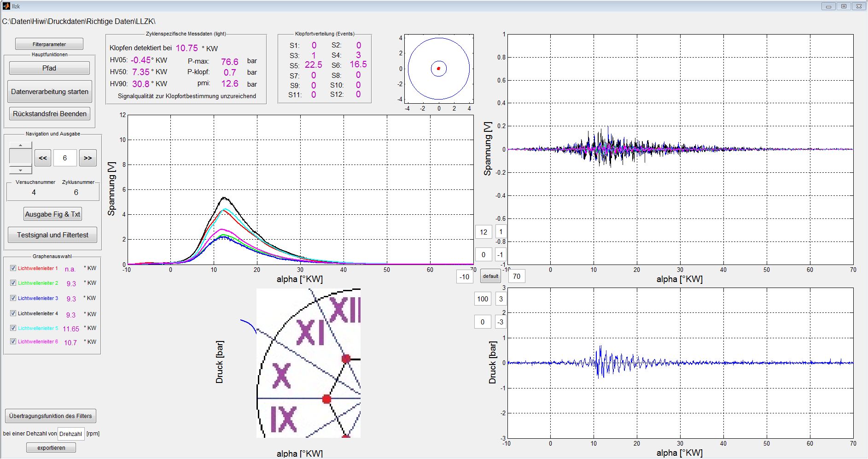This screenshot has width=868, height=459.
Task: Toggle the Lichtwellenleiter 1 checkbox
Action: [x=13, y=268]
